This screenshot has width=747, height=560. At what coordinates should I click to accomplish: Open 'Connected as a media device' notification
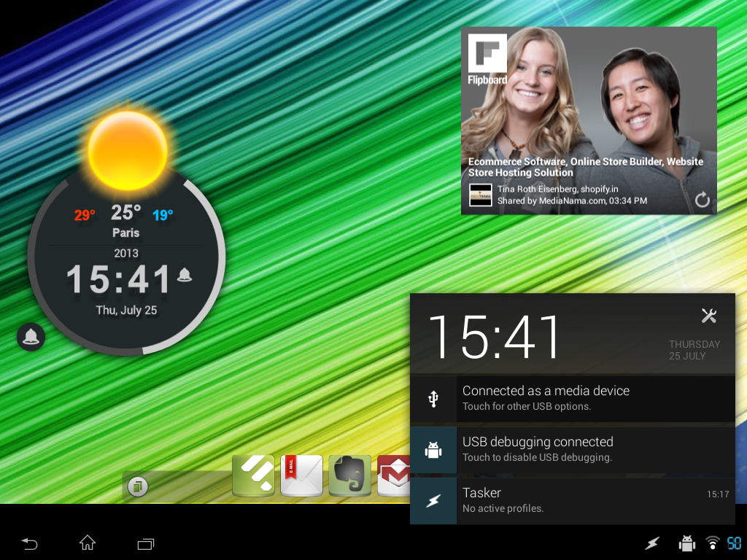(573, 399)
